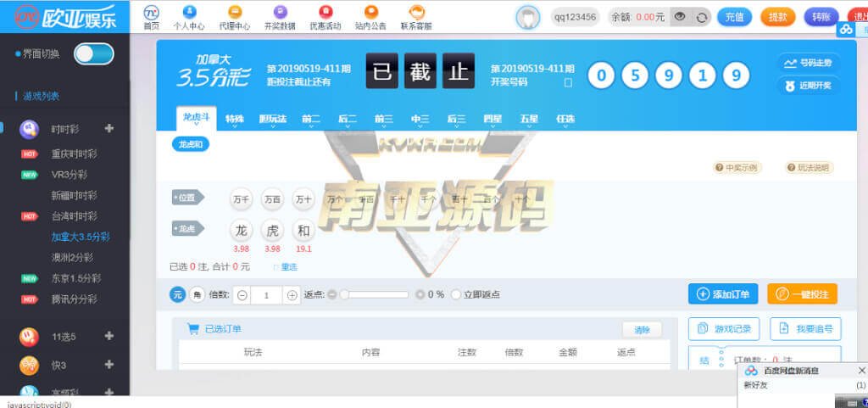Switch to the 特殊 play tab
This screenshot has width=868, height=408.
click(235, 120)
